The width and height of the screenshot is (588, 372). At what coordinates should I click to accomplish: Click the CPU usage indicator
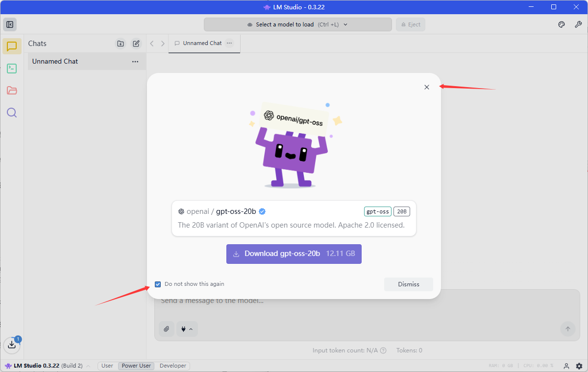pos(538,366)
